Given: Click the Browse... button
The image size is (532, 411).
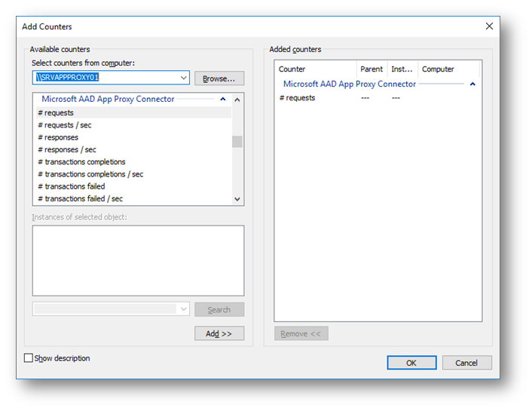Looking at the screenshot, I should pos(219,78).
